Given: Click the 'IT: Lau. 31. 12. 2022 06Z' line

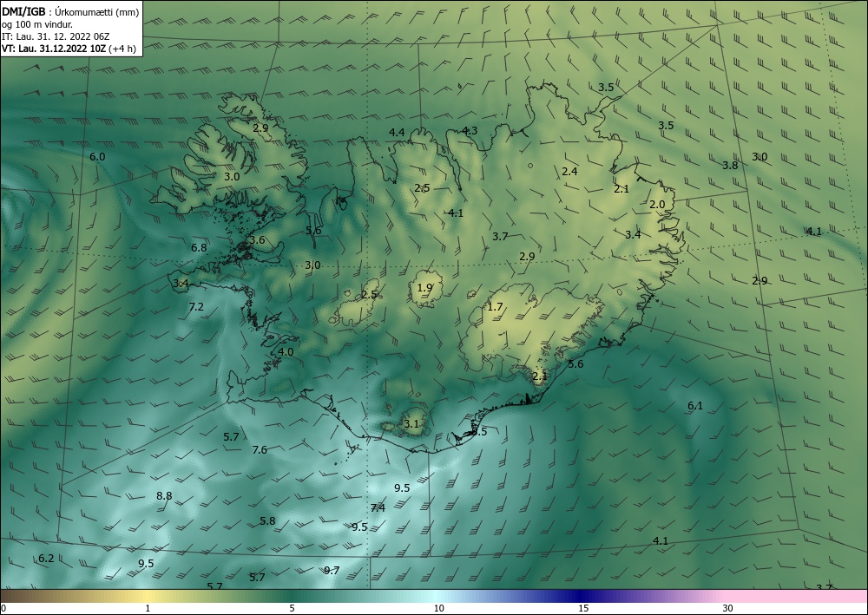Looking at the screenshot, I should click(56, 36).
